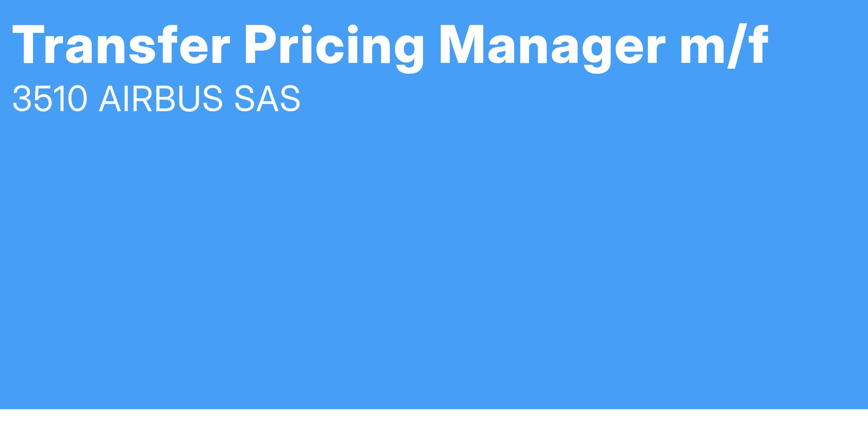Click the word 'AIRBUS' in the subtitle
This screenshot has width=868, height=424.
[x=161, y=99]
